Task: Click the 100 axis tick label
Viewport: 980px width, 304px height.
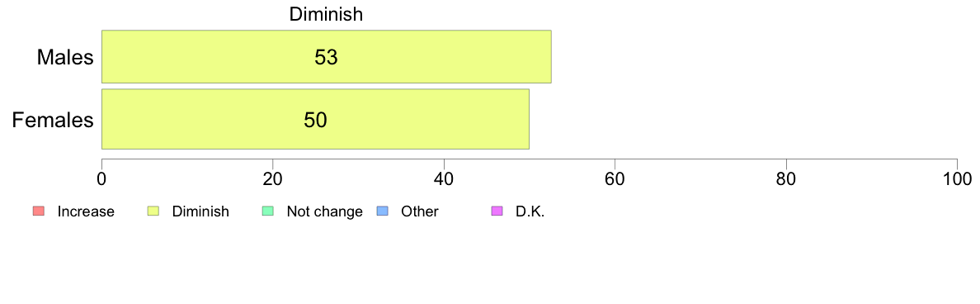Action: point(957,179)
